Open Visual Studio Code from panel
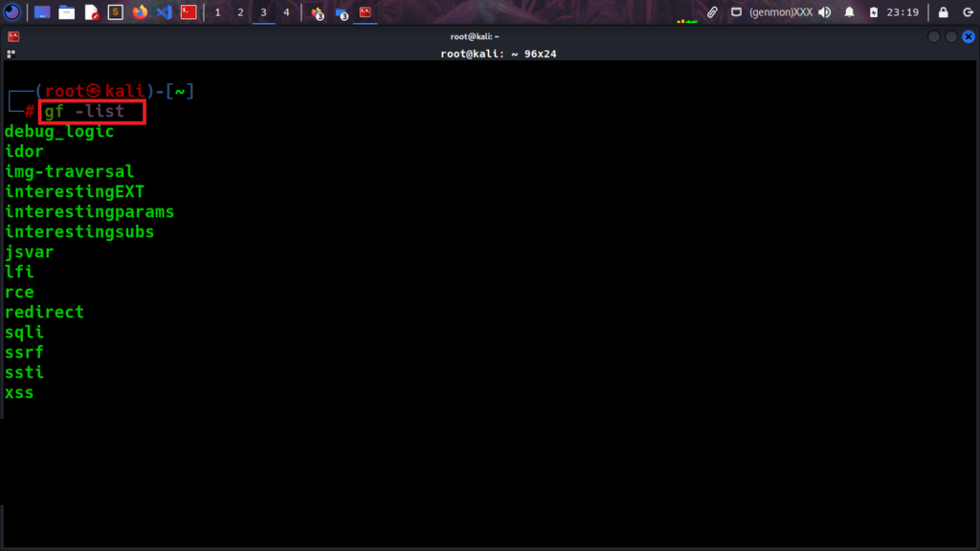This screenshot has height=551, width=980. point(164,12)
